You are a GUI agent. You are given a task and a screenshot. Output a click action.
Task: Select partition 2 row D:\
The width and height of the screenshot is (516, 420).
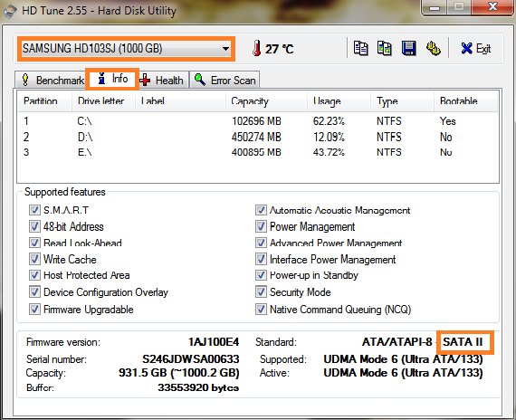click(x=258, y=137)
